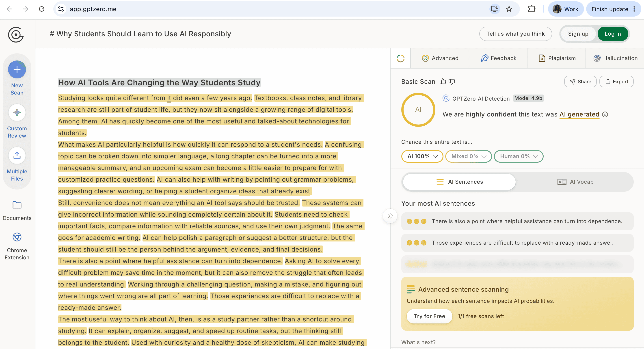Switch to the Advanced tab

pyautogui.click(x=440, y=58)
